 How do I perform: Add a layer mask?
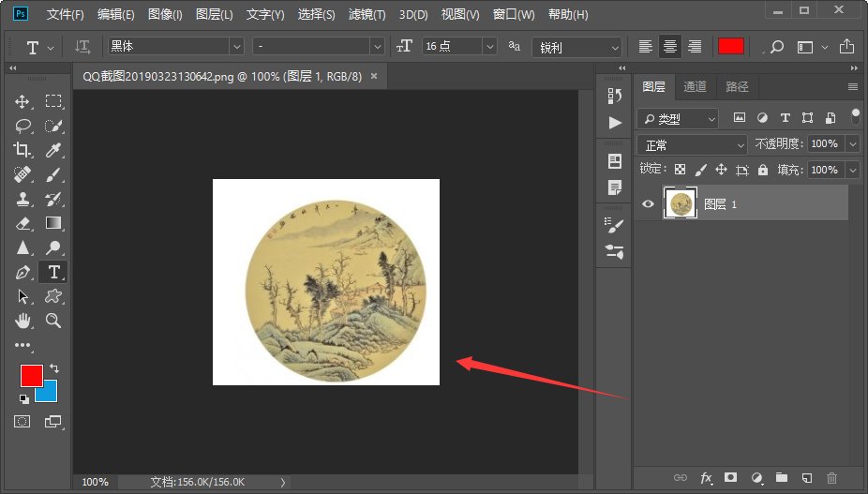(x=731, y=477)
